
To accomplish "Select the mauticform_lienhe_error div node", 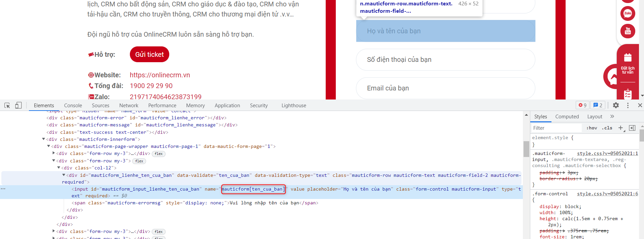I will 136,118.
